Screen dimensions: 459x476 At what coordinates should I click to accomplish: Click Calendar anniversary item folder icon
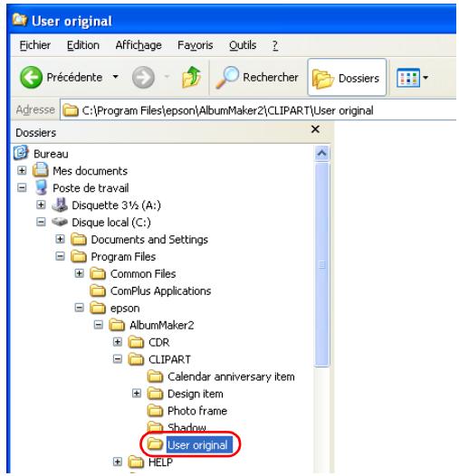(155, 376)
